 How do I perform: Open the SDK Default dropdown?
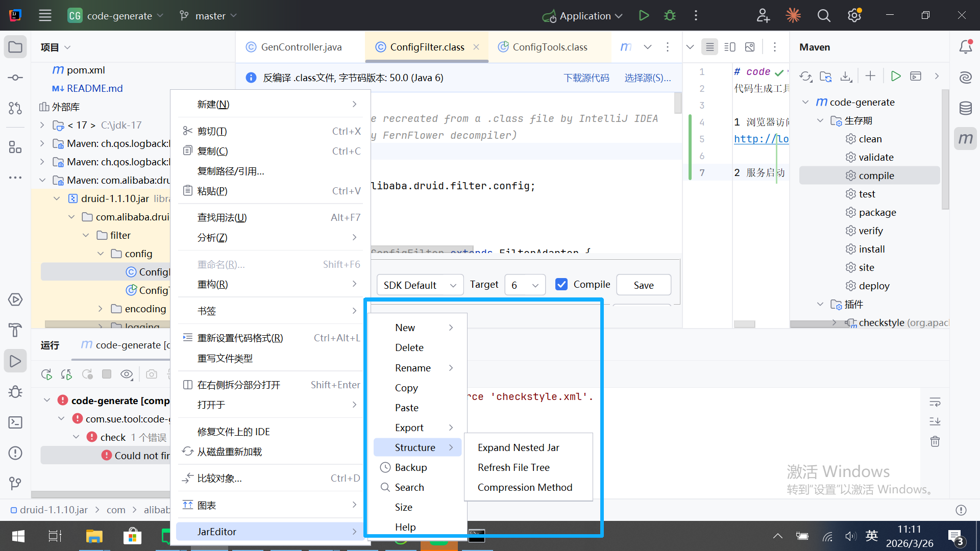pyautogui.click(x=420, y=285)
